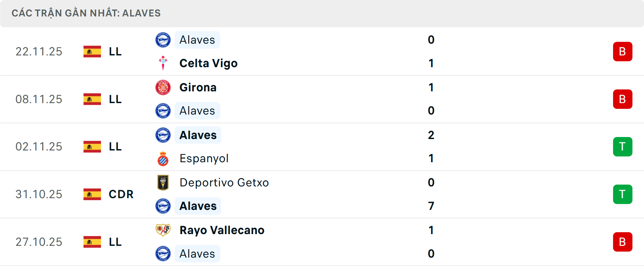Expand the Girona vs Alaves match row
Image resolution: width=644 pixels, height=266 pixels.
tap(322, 99)
